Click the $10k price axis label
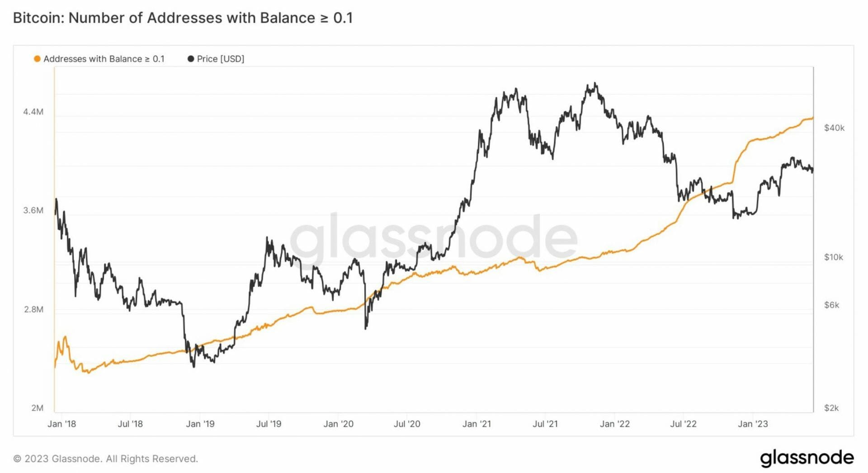Image resolution: width=868 pixels, height=473 pixels. 834,257
